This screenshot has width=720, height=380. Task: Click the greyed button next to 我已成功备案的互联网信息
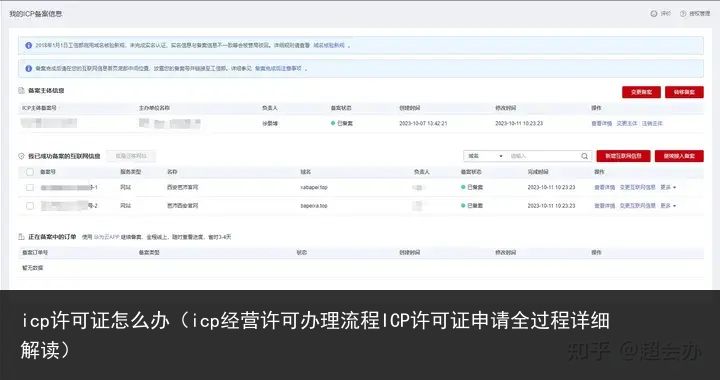(131, 156)
